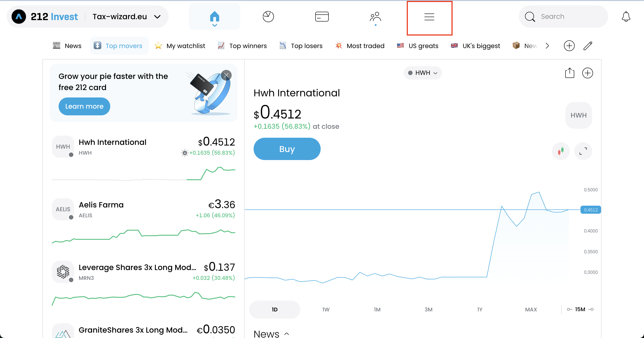Open the HWH instrument selector dropdown
The width and height of the screenshot is (644, 338).
coord(422,73)
